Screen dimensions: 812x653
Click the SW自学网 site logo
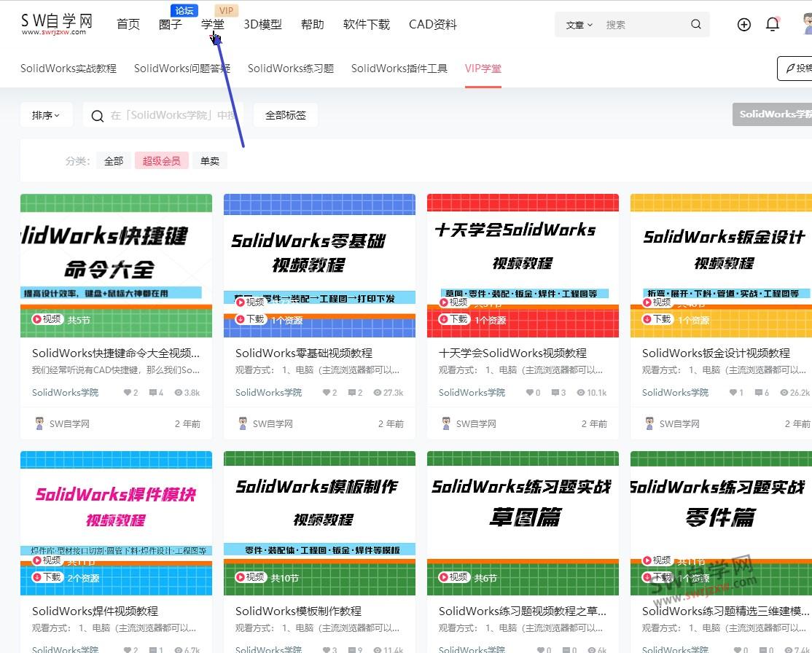pos(55,22)
